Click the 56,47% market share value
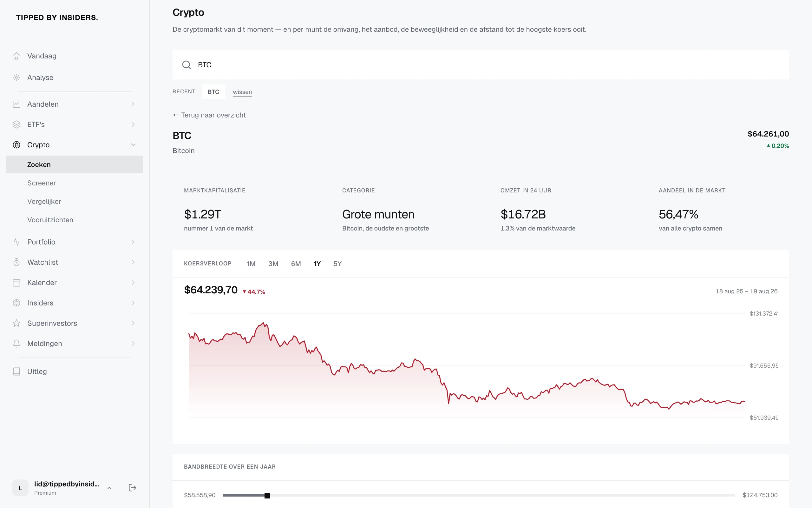Screen dimensions: 812x508 [678, 214]
